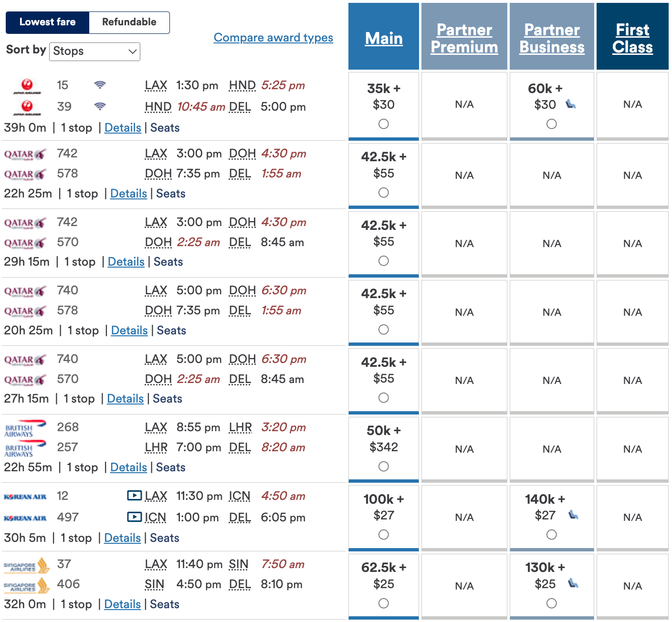View Details for the British Airways itinerary
Viewport: 672px width, 622px height.
pos(128,467)
